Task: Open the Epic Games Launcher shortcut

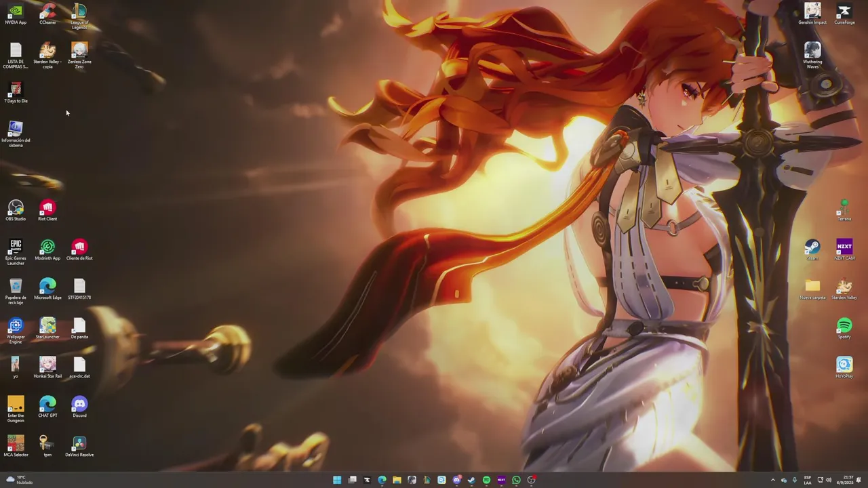Action: 16,252
